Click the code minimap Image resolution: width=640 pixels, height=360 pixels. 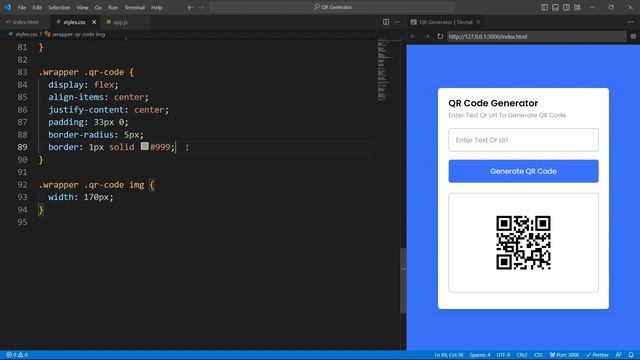point(382,70)
